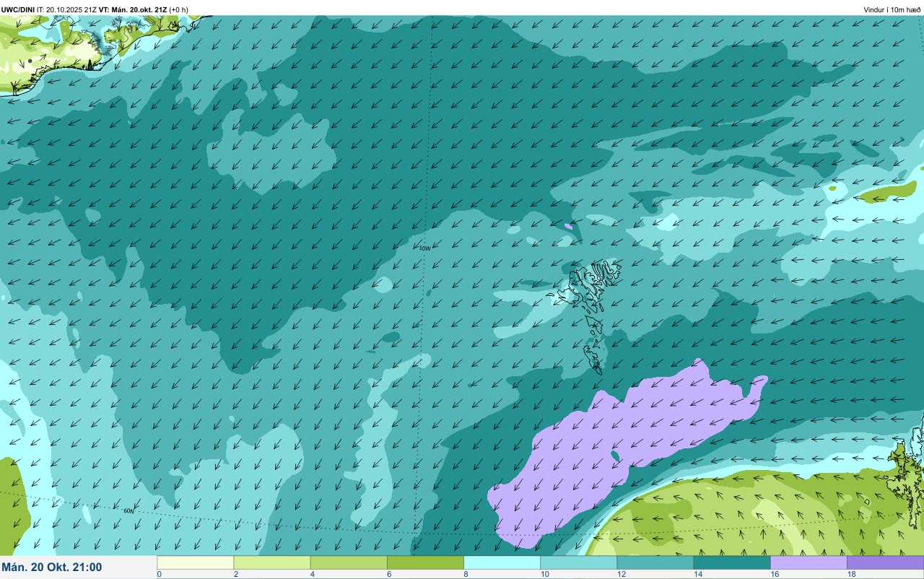
Task: Click the "VT: Mán. 20.okt. 21Z" valid time text
Action: pos(133,9)
